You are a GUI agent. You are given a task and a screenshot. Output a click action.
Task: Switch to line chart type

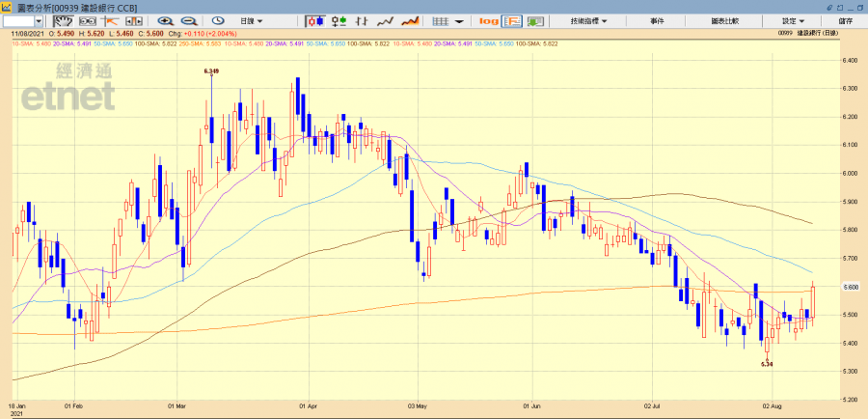386,20
